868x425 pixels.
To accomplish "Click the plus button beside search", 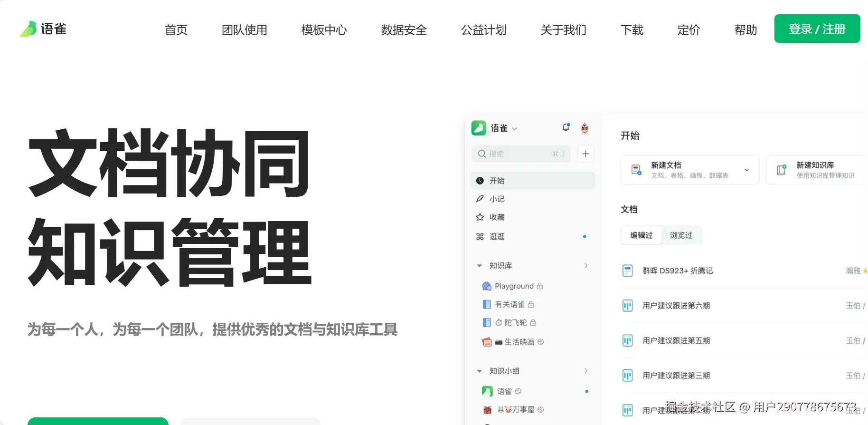I will (586, 154).
